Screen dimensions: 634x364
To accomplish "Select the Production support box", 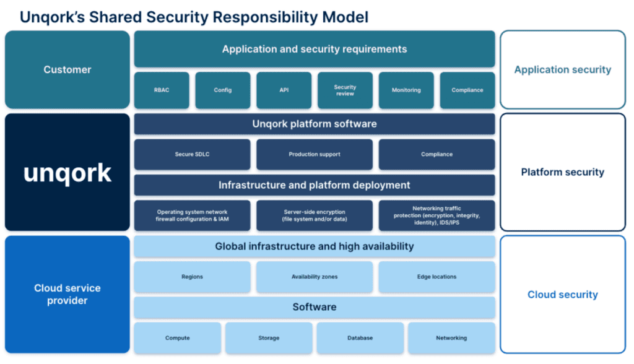I will click(315, 154).
